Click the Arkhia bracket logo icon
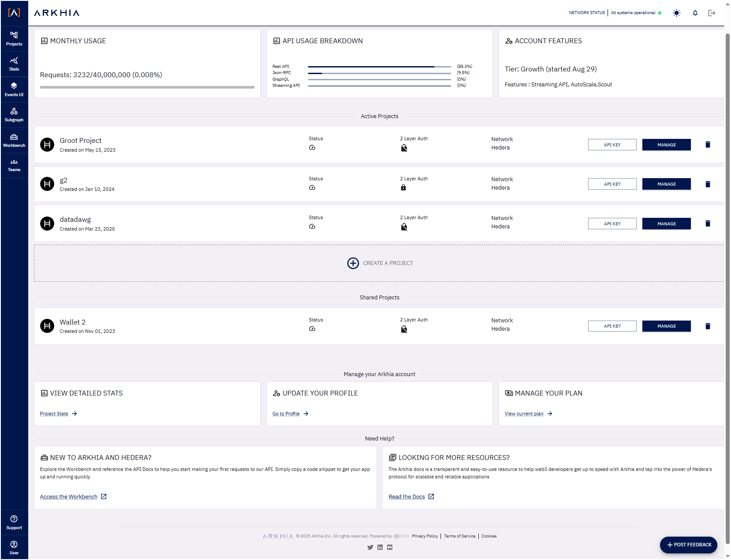 click(14, 13)
